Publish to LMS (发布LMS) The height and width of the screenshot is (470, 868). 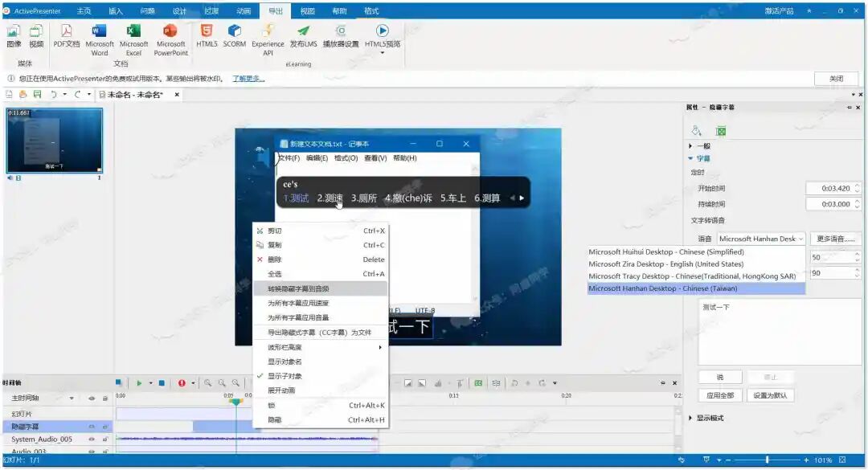(x=303, y=36)
